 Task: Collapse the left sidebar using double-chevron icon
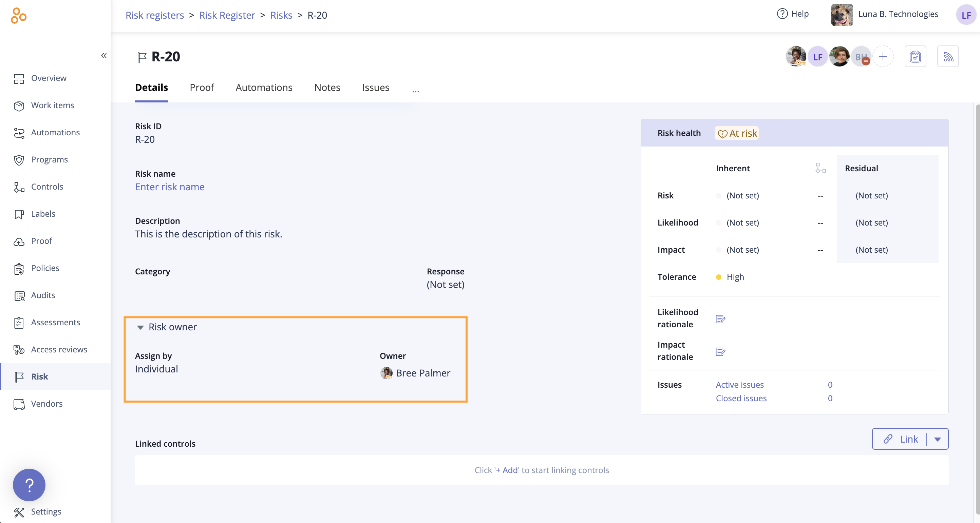point(103,56)
